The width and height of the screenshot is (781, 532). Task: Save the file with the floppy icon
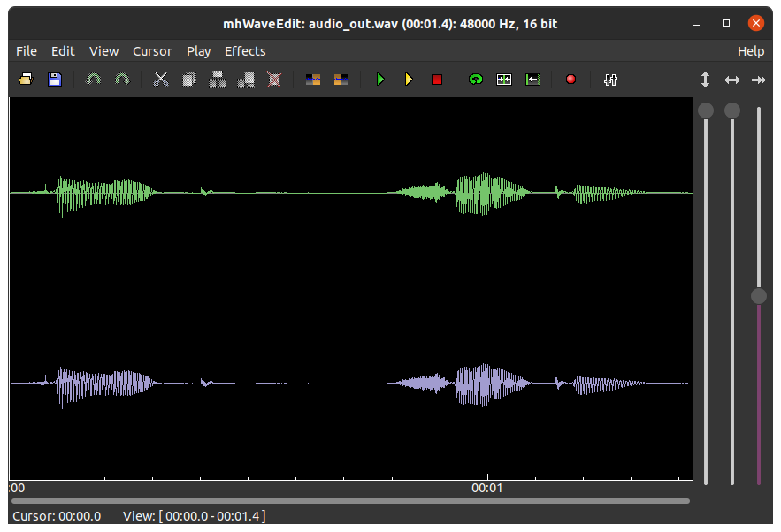click(x=54, y=80)
